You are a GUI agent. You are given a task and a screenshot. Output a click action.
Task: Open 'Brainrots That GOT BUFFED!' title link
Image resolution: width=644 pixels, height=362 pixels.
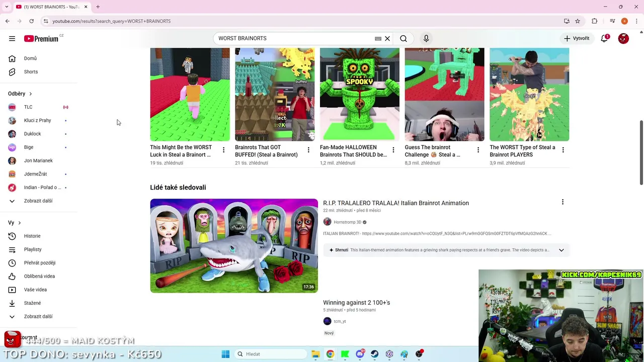[x=266, y=151]
